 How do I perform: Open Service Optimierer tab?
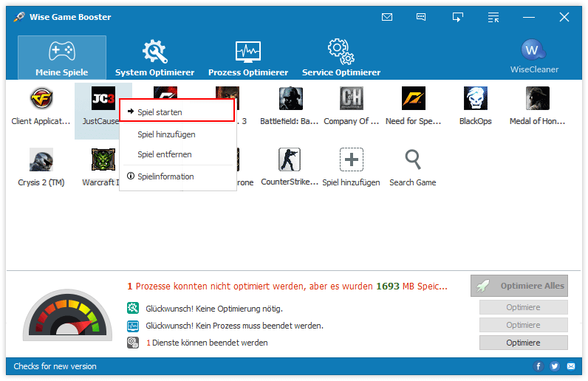341,58
